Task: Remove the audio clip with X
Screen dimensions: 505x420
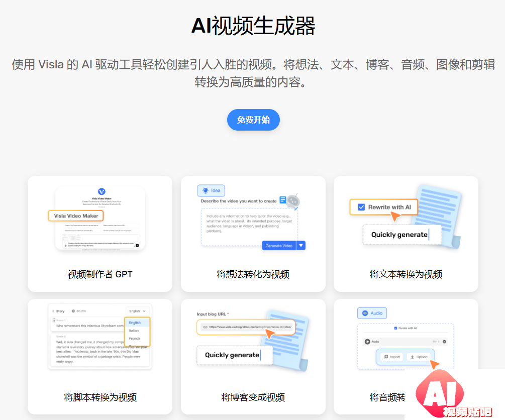Action: (445, 342)
